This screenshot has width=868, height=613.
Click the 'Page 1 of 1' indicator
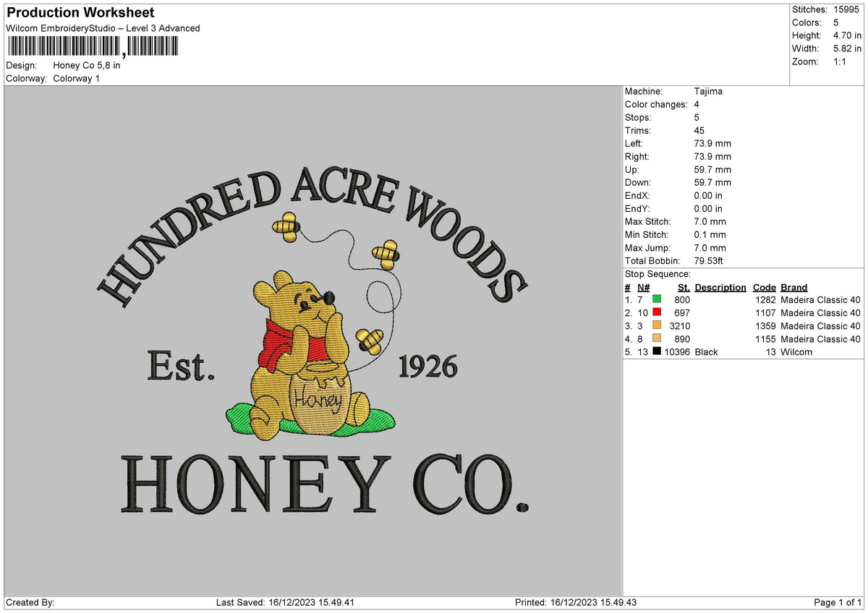coord(838,602)
